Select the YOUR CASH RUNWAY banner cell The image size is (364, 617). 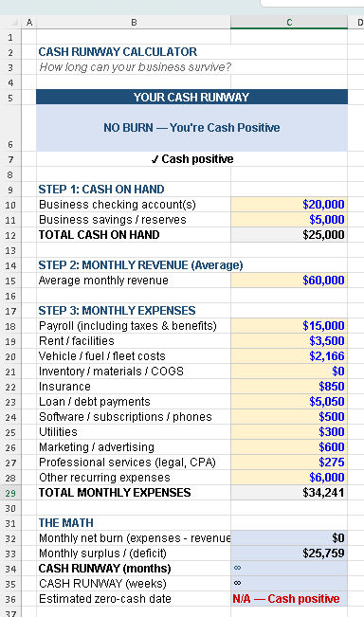192,98
